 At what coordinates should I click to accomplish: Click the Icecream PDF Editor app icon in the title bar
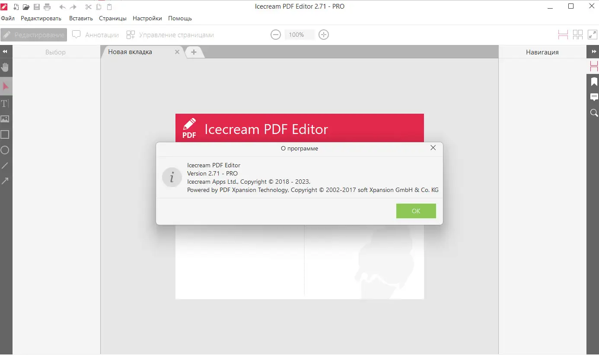4,6
